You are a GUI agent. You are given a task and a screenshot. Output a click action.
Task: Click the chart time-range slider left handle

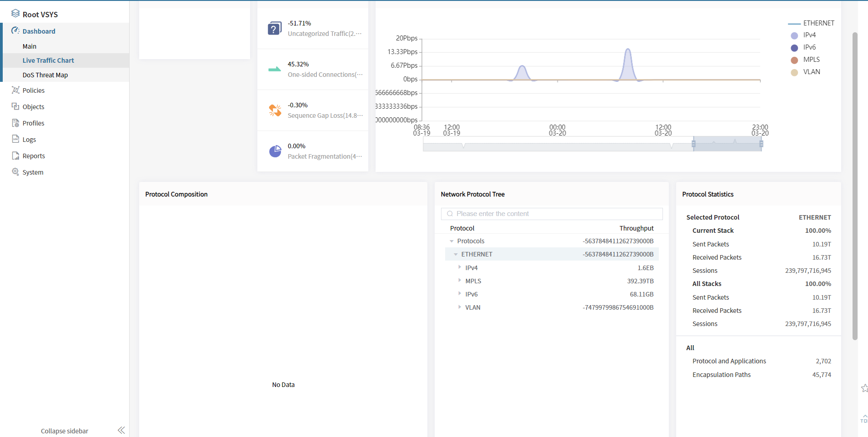pos(693,144)
